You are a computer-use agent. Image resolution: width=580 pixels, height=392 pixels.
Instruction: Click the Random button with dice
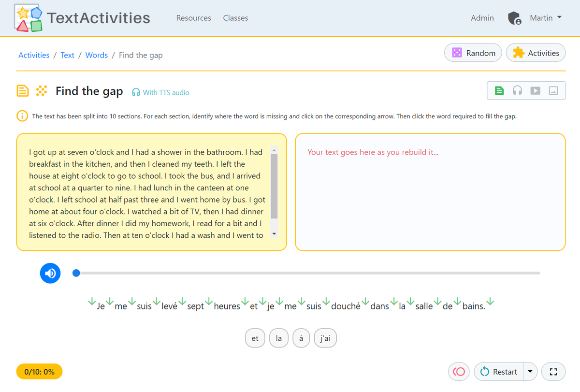pyautogui.click(x=473, y=53)
